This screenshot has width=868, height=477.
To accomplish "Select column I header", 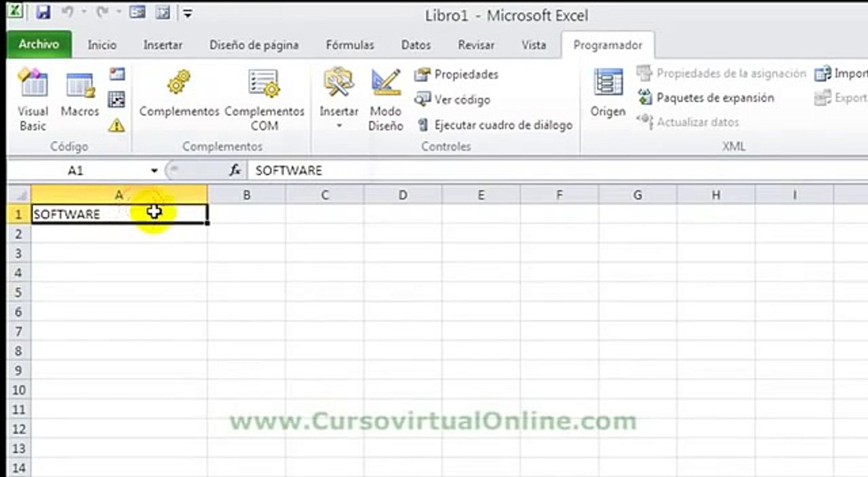I will (x=794, y=195).
